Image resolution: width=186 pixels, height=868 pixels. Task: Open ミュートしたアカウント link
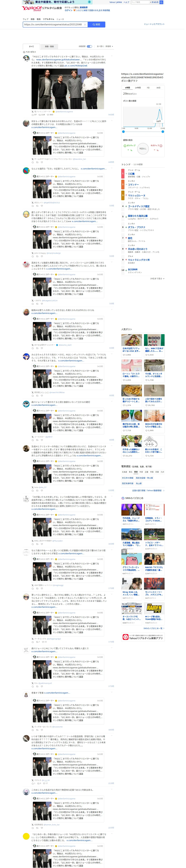[154, 24]
